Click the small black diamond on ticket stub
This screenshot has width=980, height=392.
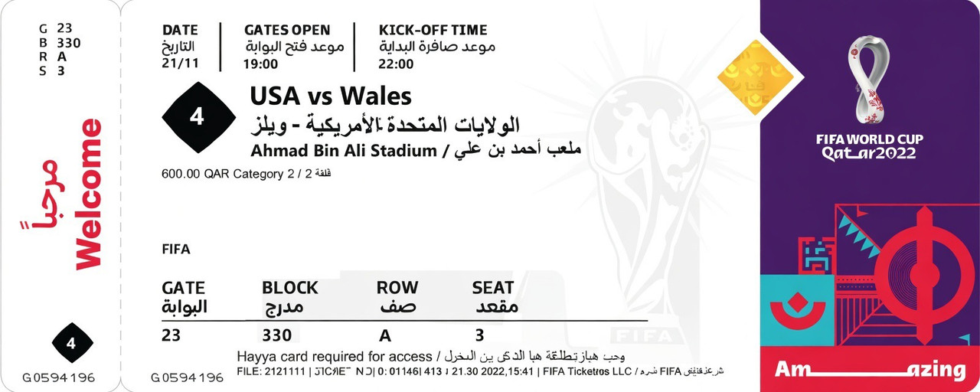coord(72,343)
